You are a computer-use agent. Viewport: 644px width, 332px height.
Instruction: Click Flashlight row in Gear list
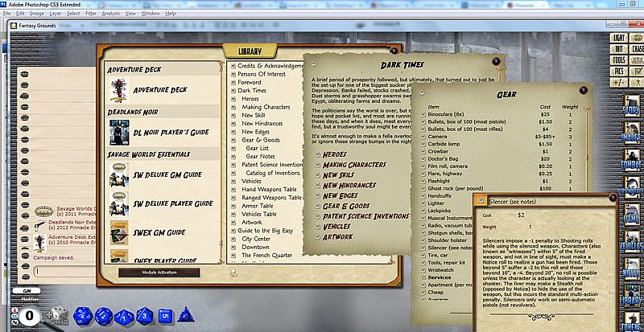[499, 181]
